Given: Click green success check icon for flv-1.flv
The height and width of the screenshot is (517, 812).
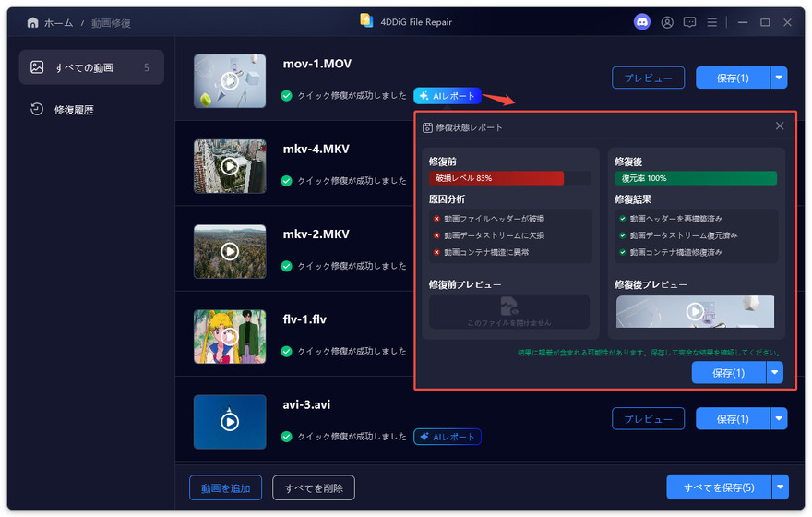Looking at the screenshot, I should pos(286,351).
